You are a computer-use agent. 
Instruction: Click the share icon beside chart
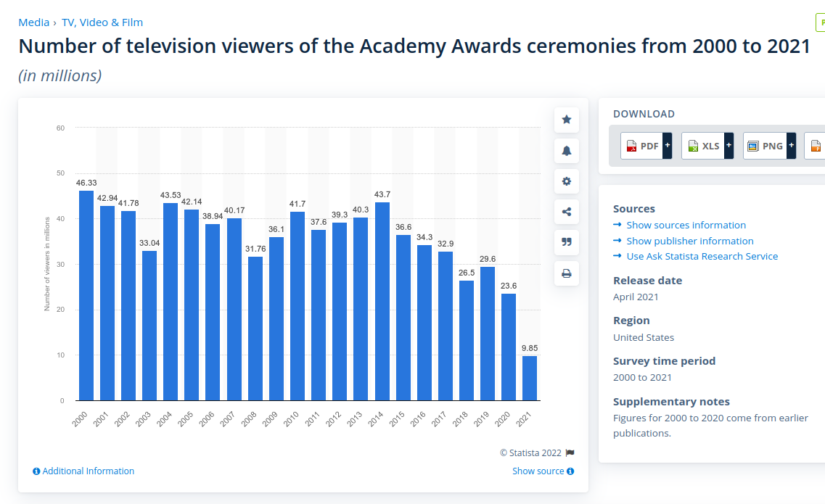tap(567, 212)
